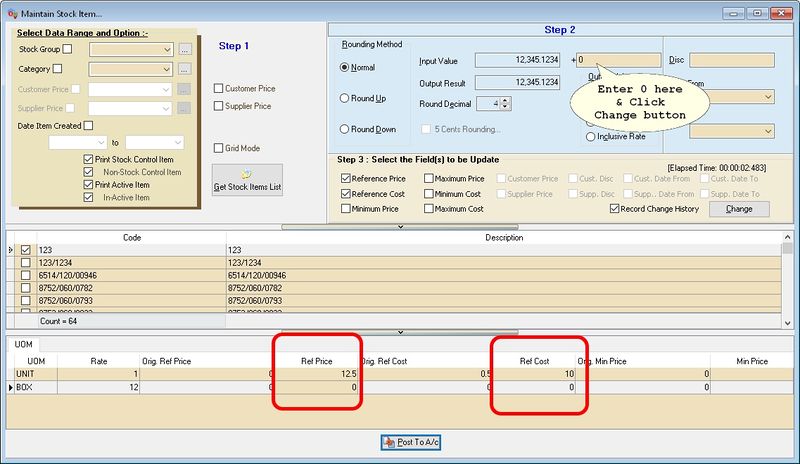Collapse the grid splitter arrow above UOM

pyautogui.click(x=400, y=331)
